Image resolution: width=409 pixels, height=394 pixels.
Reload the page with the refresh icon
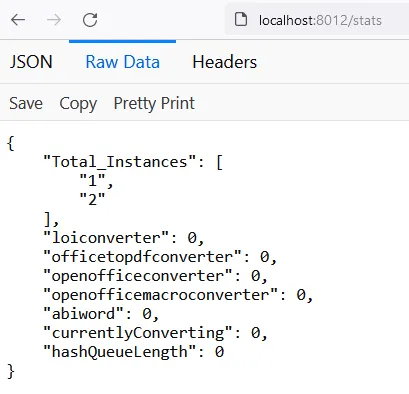(90, 20)
